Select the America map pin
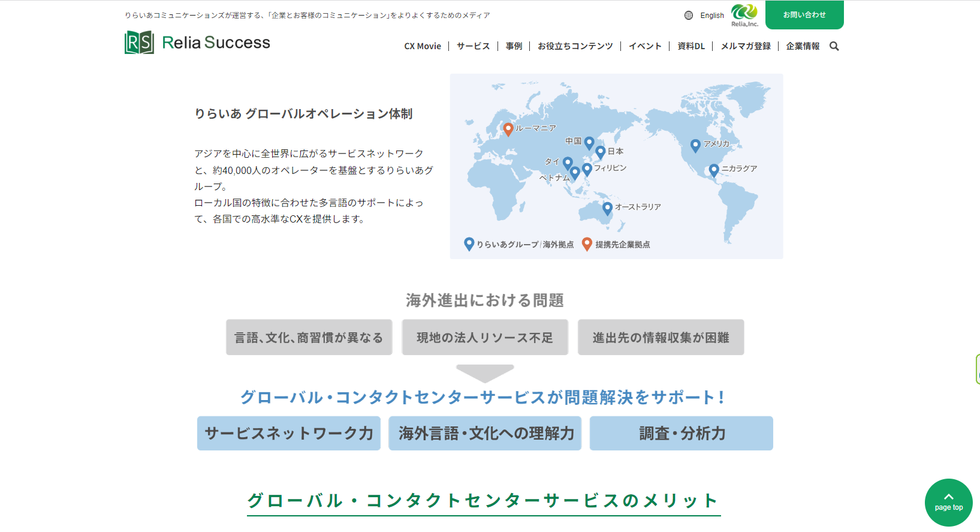 point(695,146)
